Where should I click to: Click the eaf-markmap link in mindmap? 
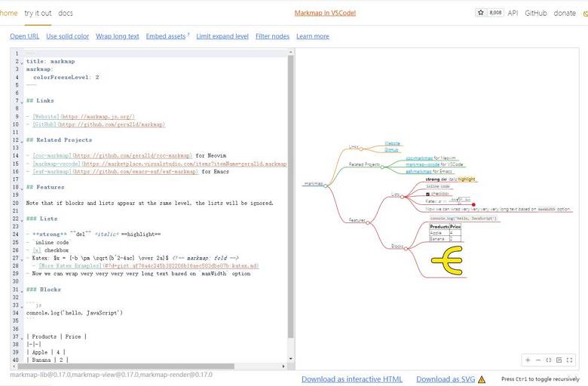tap(418, 171)
